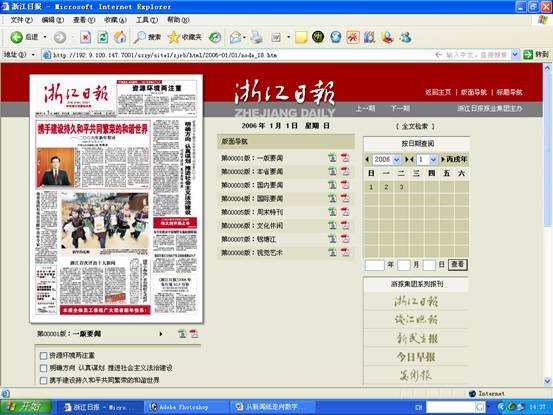The height and width of the screenshot is (415, 553).
Task: Open PDF icon for 第00006版 文化休闲 row
Action: [345, 225]
